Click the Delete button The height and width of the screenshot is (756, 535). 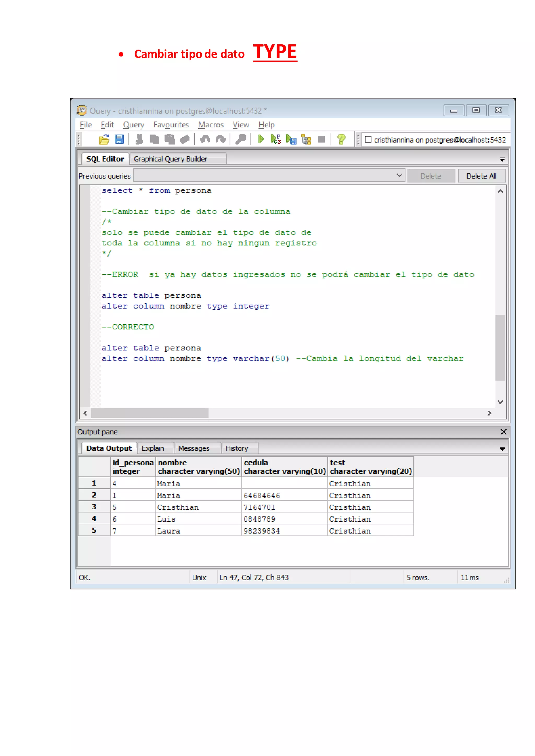click(x=431, y=176)
